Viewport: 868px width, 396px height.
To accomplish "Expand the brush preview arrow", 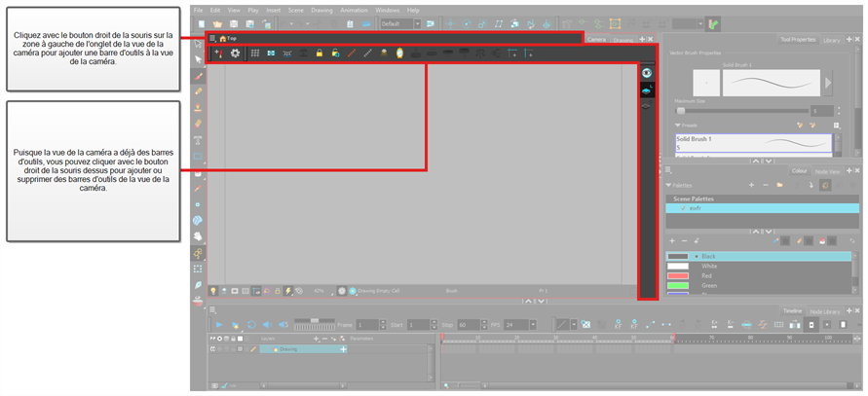I will pos(828,83).
